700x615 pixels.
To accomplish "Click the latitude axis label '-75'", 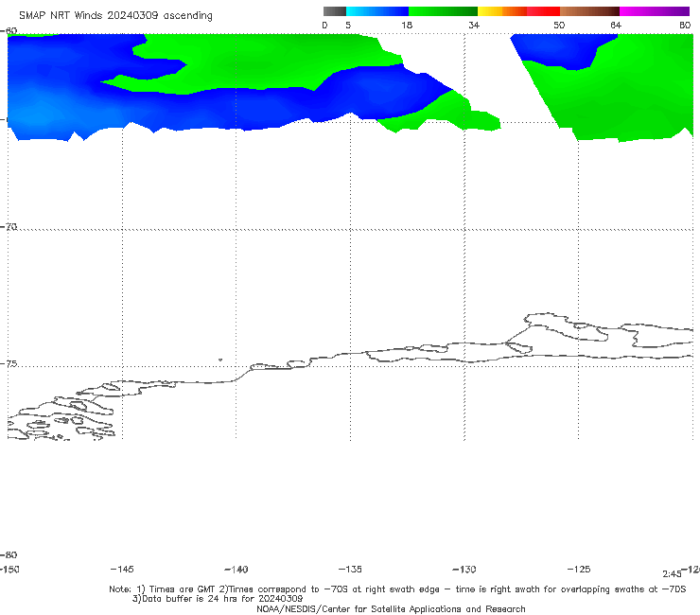I will pos(9,364).
